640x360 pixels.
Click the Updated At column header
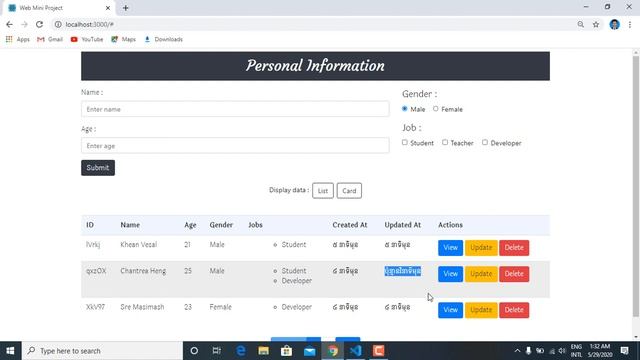[x=402, y=225]
